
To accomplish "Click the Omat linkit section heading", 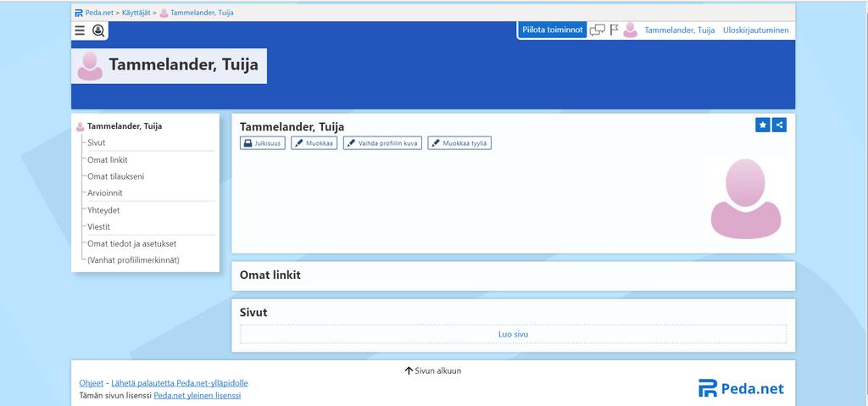I will [270, 275].
